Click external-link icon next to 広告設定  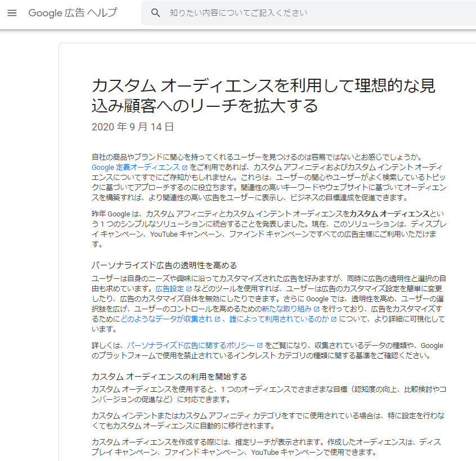[189, 289]
